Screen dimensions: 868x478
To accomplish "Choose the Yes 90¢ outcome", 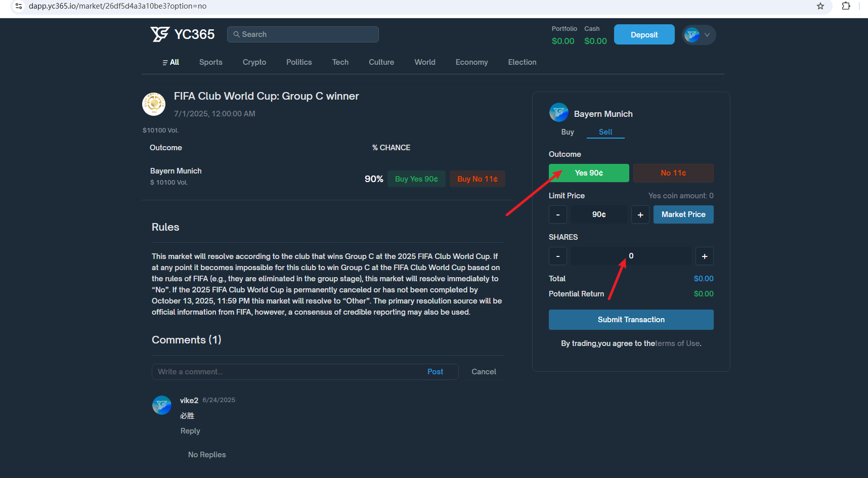I will (589, 173).
